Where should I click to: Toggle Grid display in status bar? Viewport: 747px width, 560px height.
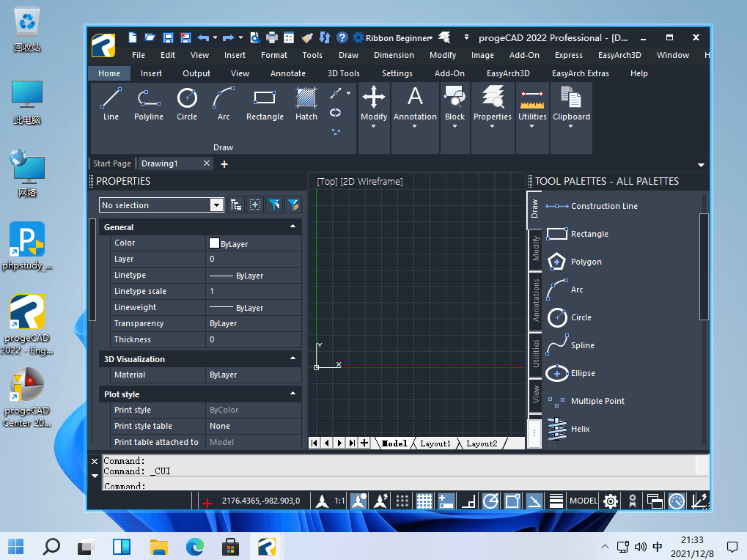[x=424, y=501]
